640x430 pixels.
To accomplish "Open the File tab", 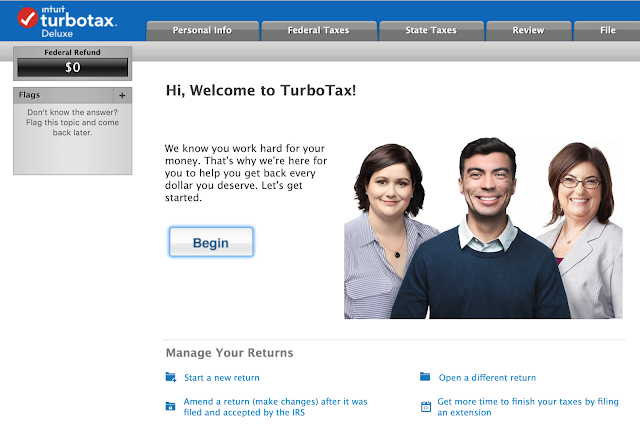I will [x=607, y=31].
